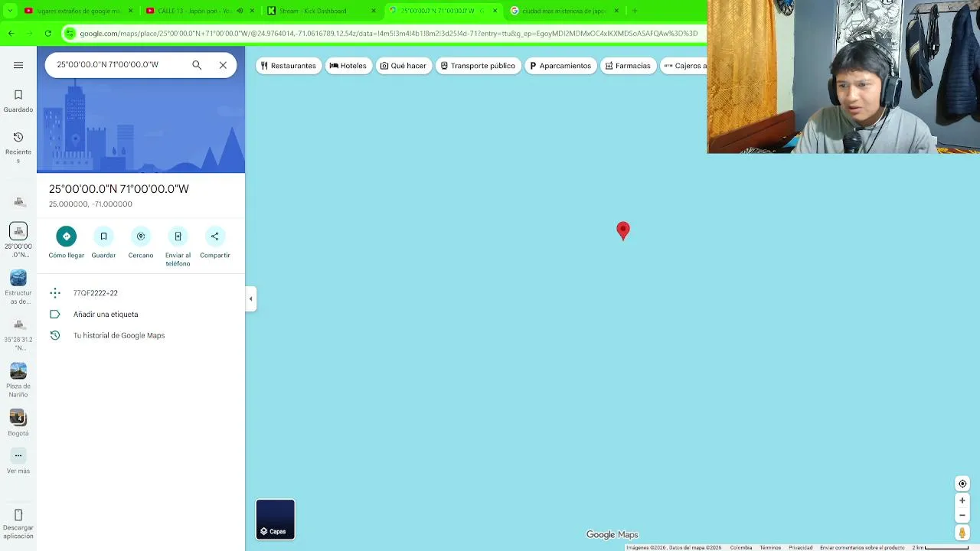
Task: Click Cómo llegar directions icon
Action: [67, 236]
